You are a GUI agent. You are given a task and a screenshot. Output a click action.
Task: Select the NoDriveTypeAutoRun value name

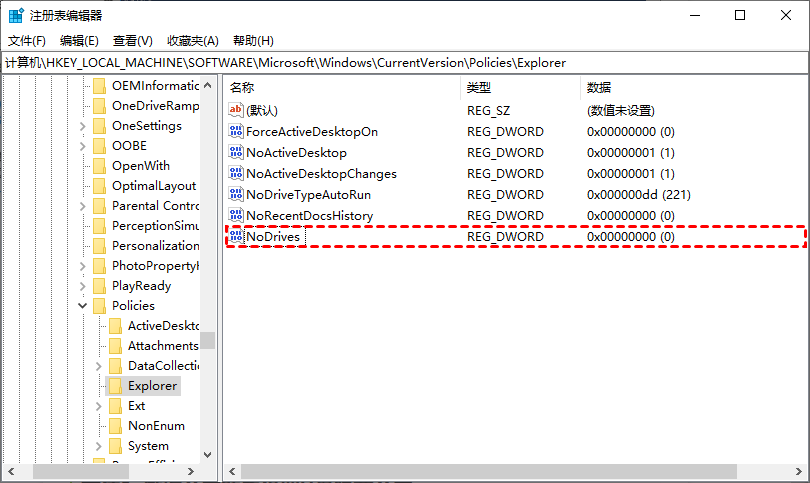pyautogui.click(x=308, y=195)
